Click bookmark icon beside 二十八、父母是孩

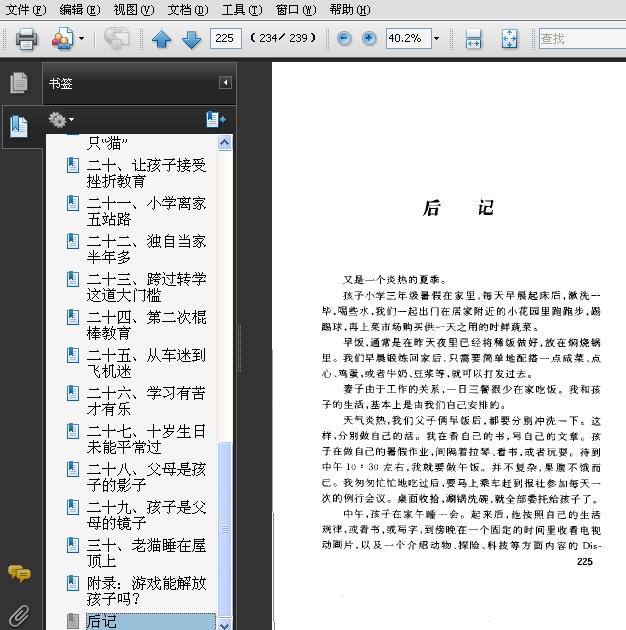[73, 469]
